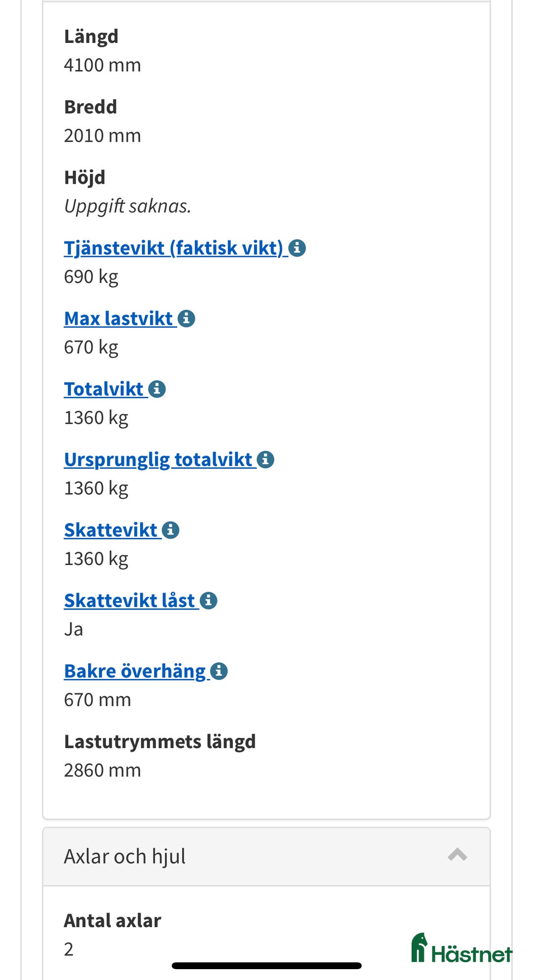Expand the Axlar och hjul panel header
533x980 pixels.
pyautogui.click(x=266, y=856)
